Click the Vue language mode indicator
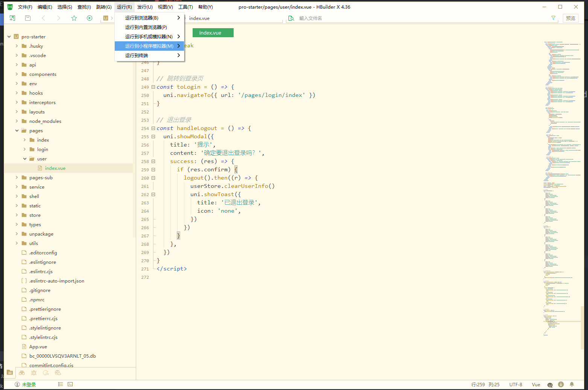Image resolution: width=588 pixels, height=390 pixels. 536,384
